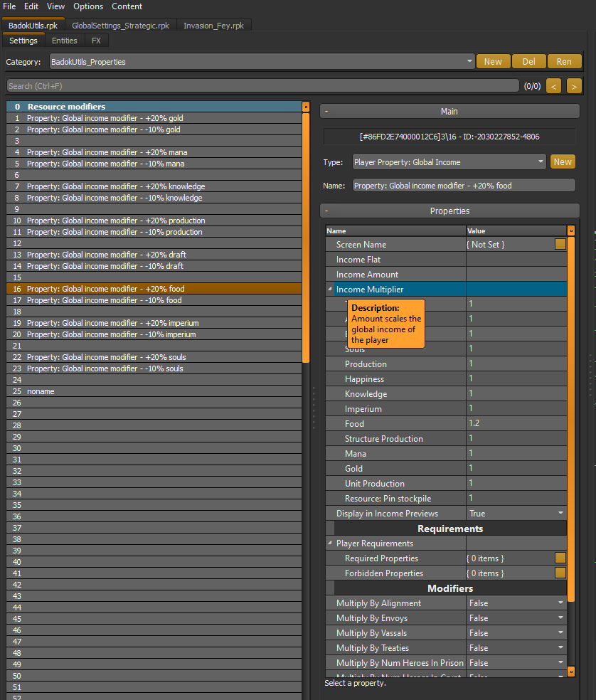Open the Options menu
This screenshot has width=596, height=700.
(87, 6)
